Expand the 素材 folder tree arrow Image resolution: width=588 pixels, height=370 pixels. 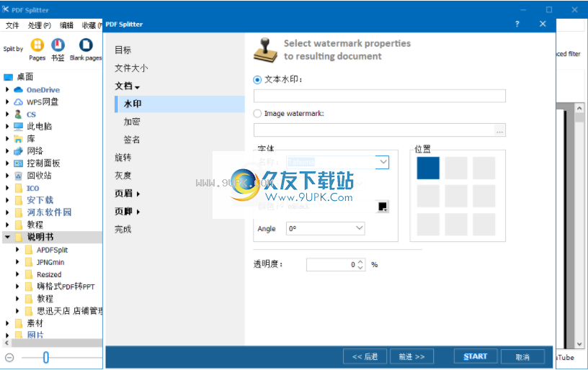[x=7, y=322]
